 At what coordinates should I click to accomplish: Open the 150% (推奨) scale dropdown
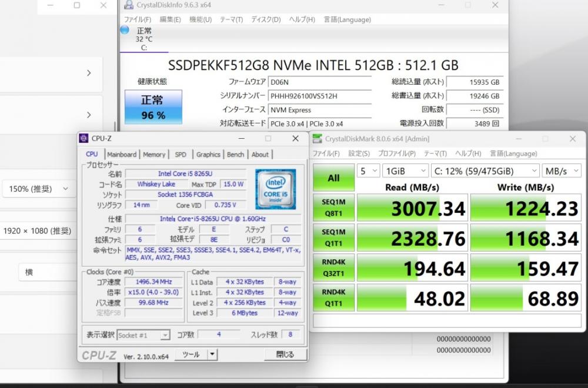point(39,189)
